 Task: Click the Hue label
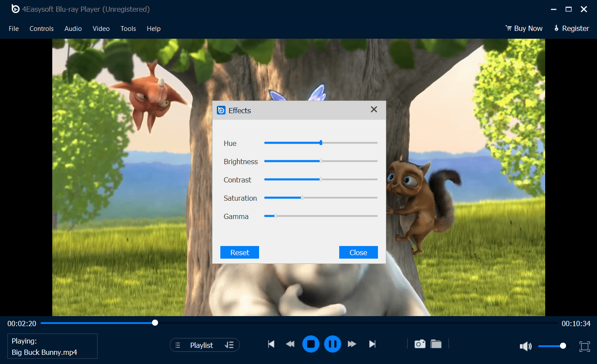230,143
